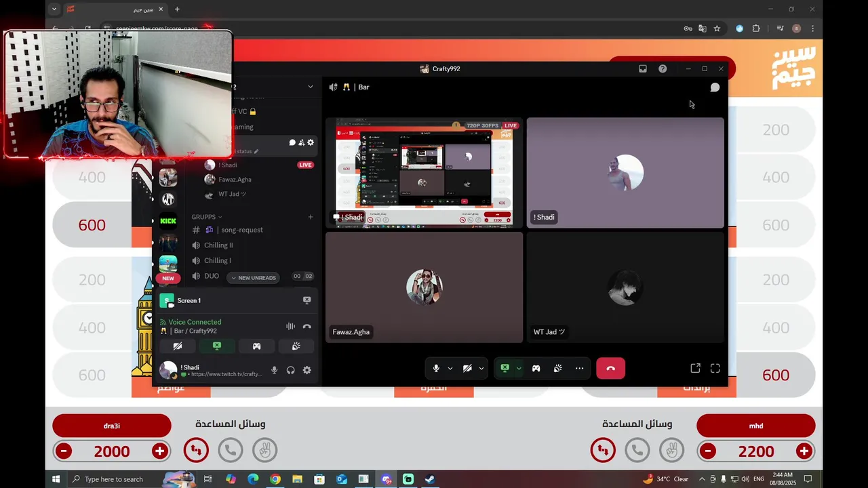
Task: Use mhd call-a-friend phone lifeline
Action: [637, 450]
